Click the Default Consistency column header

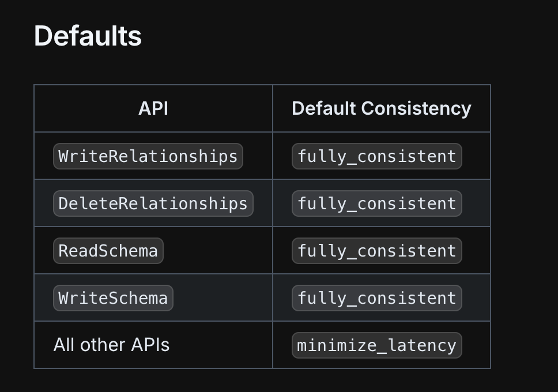coord(382,108)
